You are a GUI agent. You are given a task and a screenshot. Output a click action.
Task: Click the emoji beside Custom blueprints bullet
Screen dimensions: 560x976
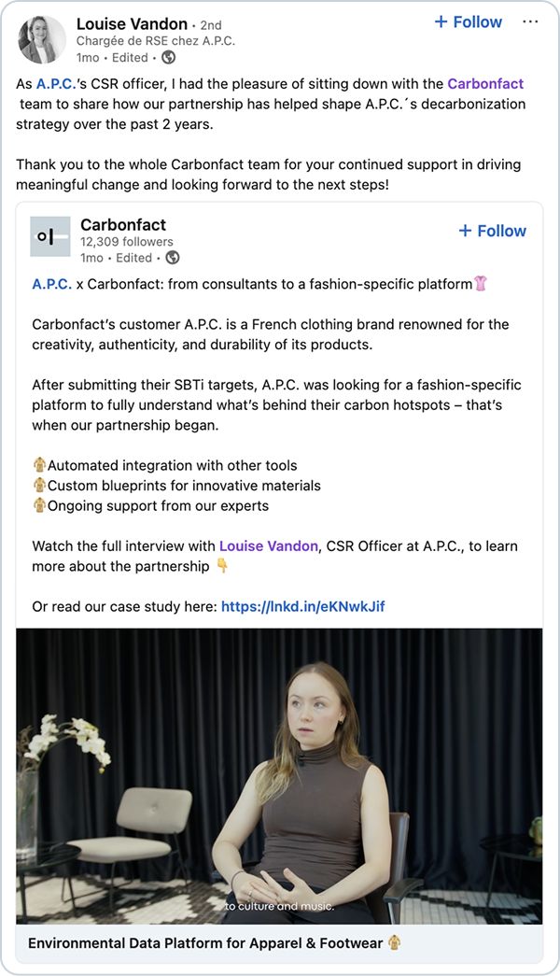(x=39, y=486)
